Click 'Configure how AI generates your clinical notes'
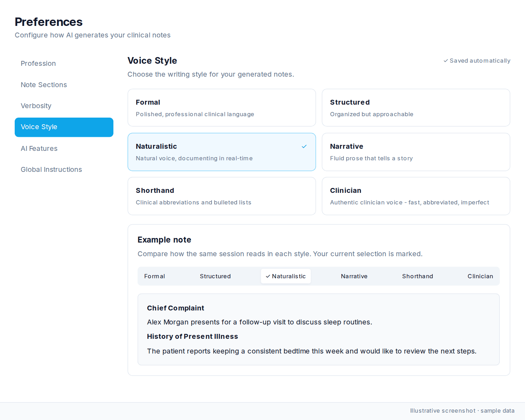The height and width of the screenshot is (420, 525). [92, 35]
